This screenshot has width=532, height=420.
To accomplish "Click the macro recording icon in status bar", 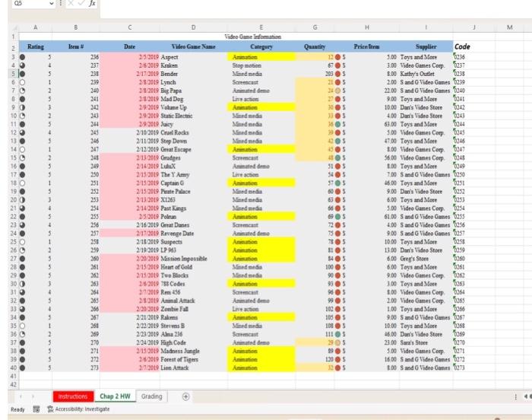I will pyautogui.click(x=36, y=409).
